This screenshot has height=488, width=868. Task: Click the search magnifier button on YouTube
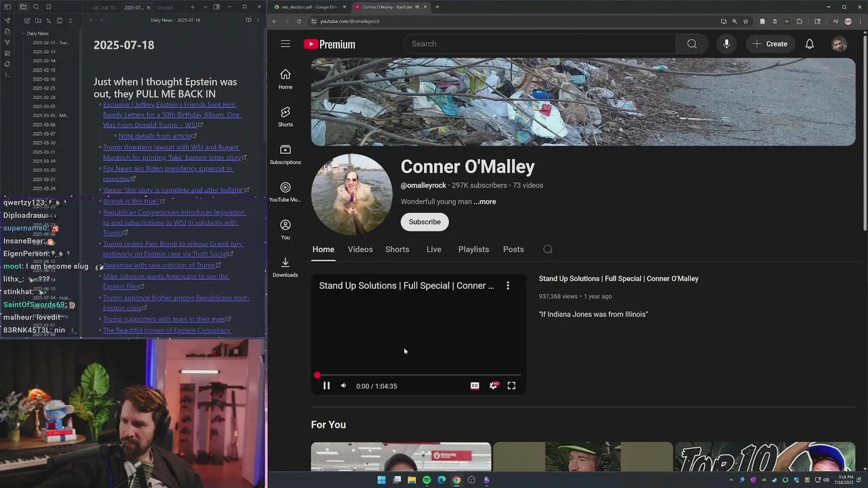692,44
